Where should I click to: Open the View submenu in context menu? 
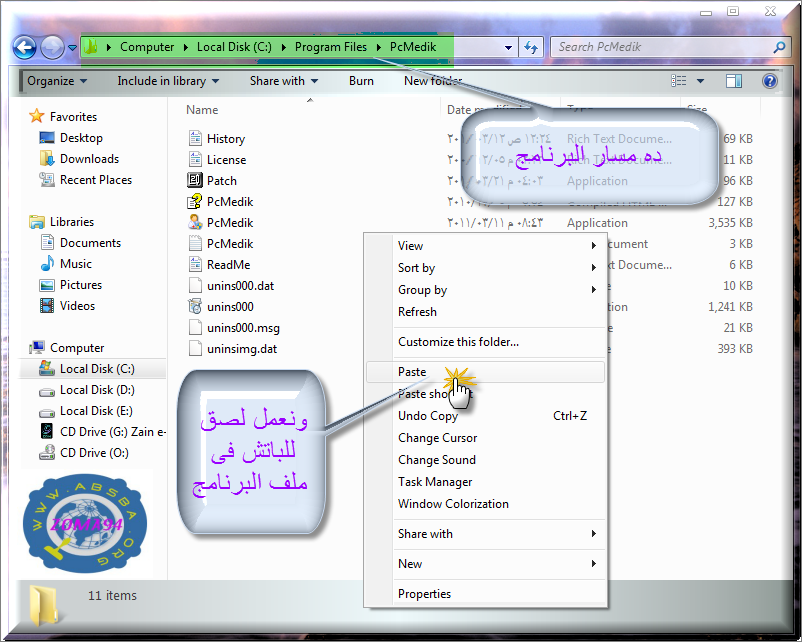click(x=485, y=246)
